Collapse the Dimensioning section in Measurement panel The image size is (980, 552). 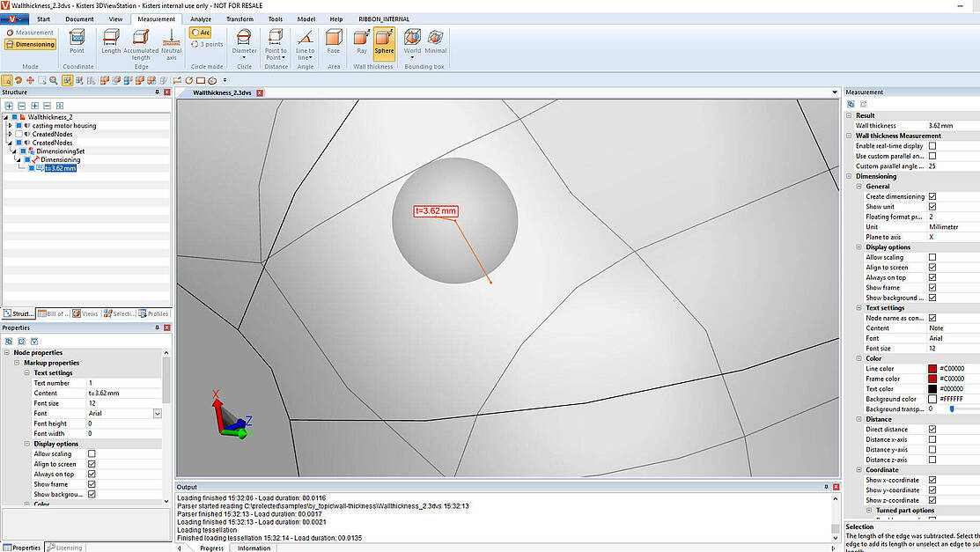click(x=849, y=176)
